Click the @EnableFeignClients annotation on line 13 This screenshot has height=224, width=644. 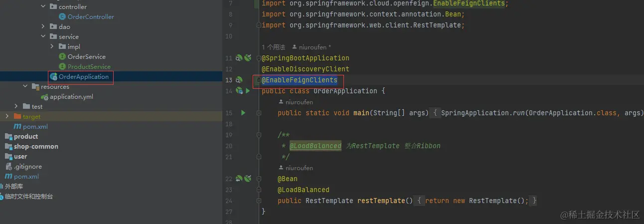[x=300, y=80]
